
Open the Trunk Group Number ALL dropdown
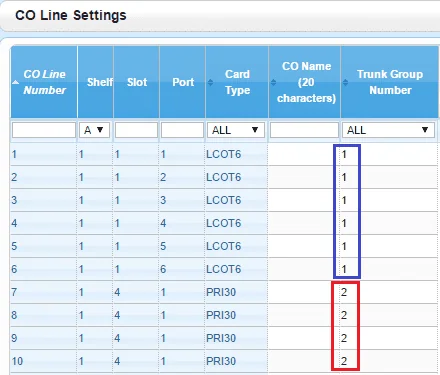click(x=388, y=130)
